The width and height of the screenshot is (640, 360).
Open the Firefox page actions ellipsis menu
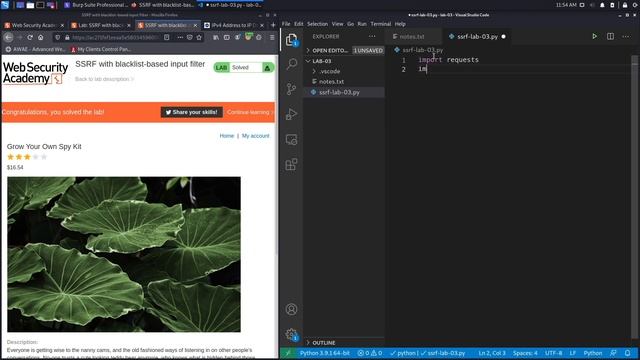tap(180, 37)
